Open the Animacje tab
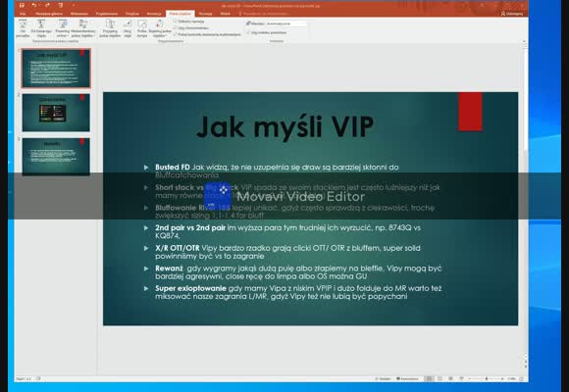Screen dimensions: 569x392 pos(154,14)
